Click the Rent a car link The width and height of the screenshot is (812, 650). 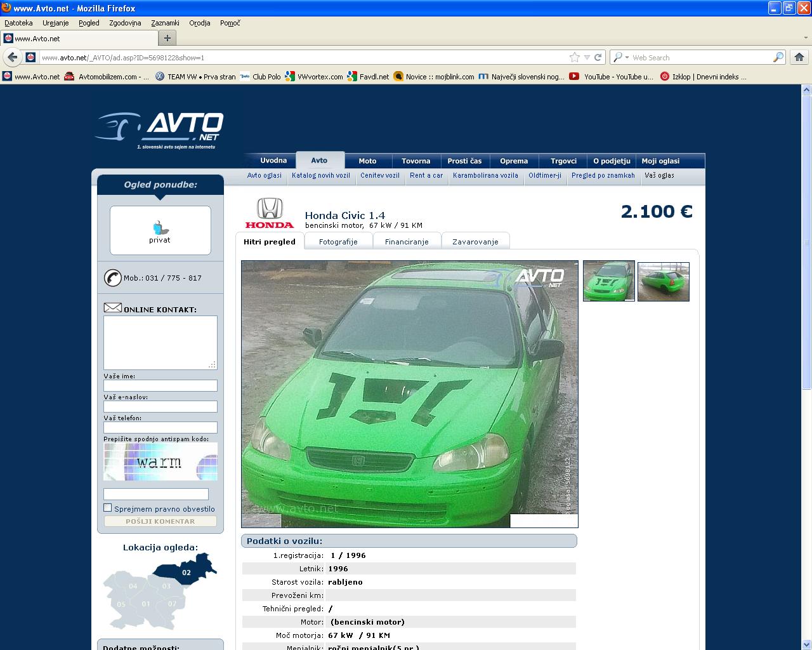pyautogui.click(x=426, y=175)
